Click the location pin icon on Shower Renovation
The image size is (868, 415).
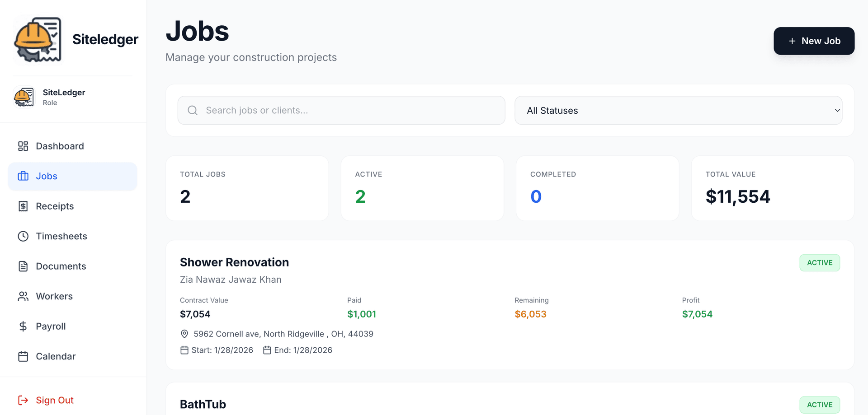[x=184, y=334]
